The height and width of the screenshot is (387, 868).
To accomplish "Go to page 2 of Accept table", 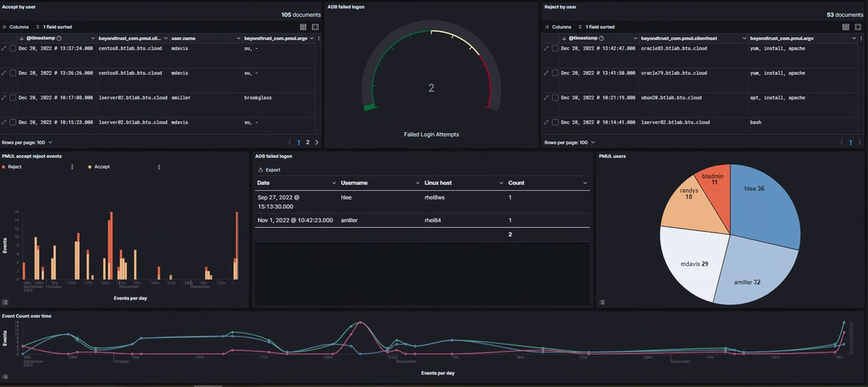I will coord(307,142).
